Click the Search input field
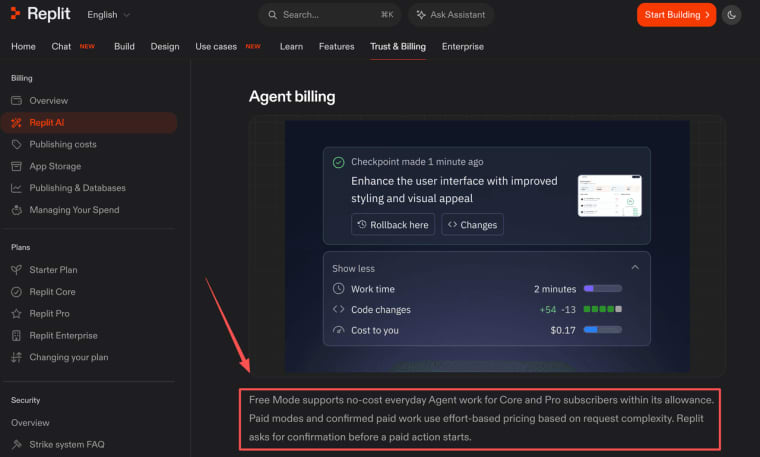The image size is (760, 457). pos(330,15)
